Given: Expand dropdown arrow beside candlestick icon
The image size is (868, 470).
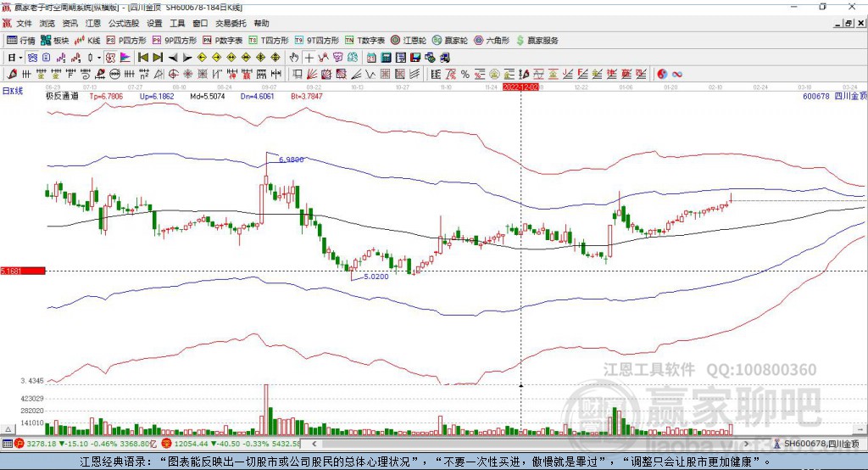Looking at the screenshot, I should click(x=98, y=58).
